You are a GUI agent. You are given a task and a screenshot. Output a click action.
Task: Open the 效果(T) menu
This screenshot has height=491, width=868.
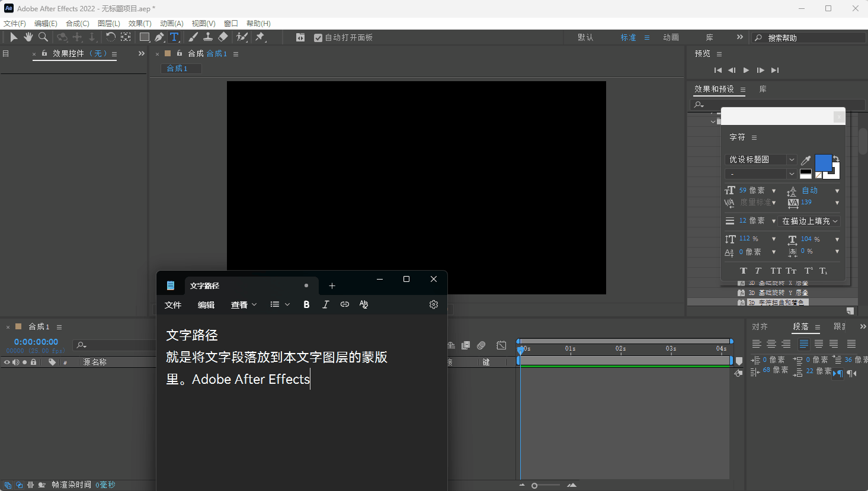pos(140,23)
